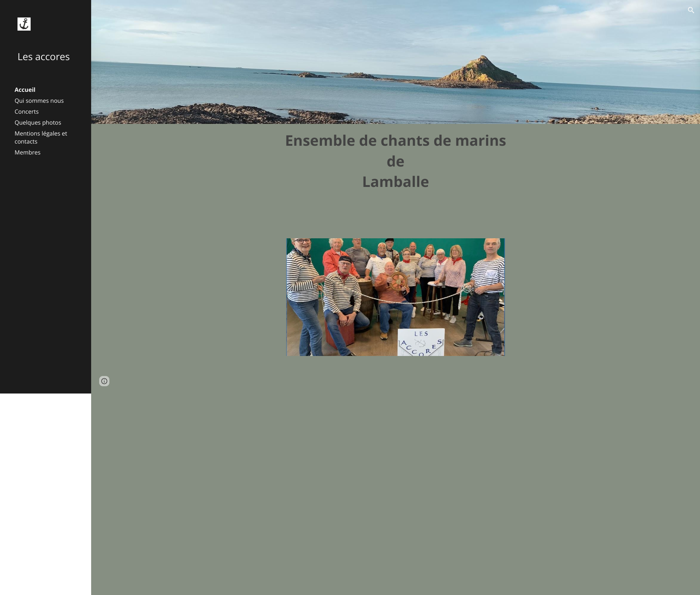Go to the Accueil page
This screenshot has width=700, height=595.
tap(25, 90)
